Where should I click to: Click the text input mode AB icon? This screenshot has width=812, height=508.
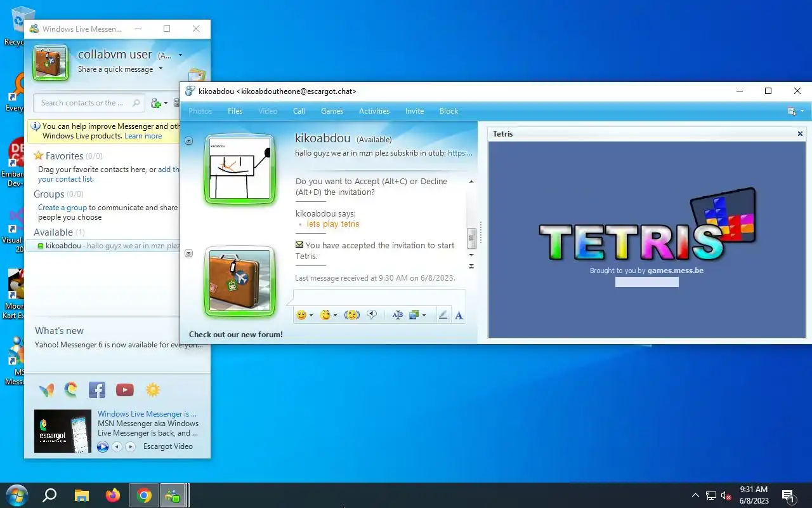click(398, 315)
